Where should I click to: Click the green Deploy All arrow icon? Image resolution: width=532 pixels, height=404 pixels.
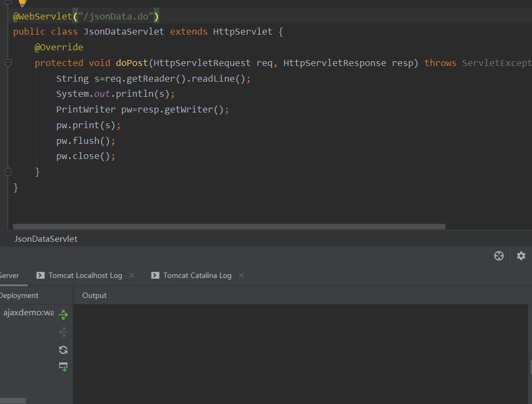coord(63,315)
